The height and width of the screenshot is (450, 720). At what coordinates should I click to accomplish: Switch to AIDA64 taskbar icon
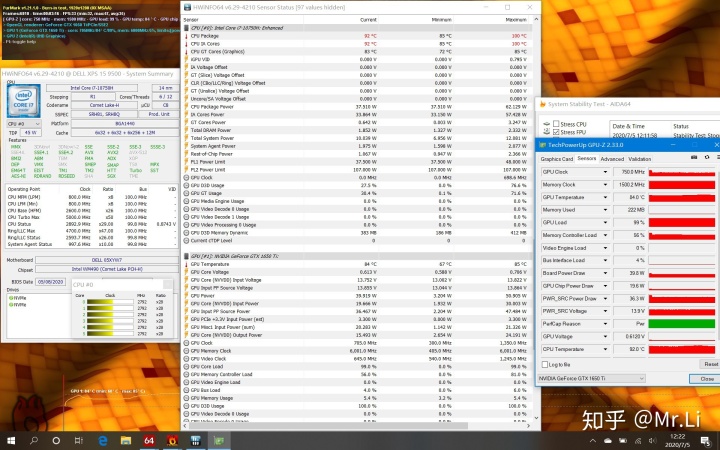coord(149,440)
